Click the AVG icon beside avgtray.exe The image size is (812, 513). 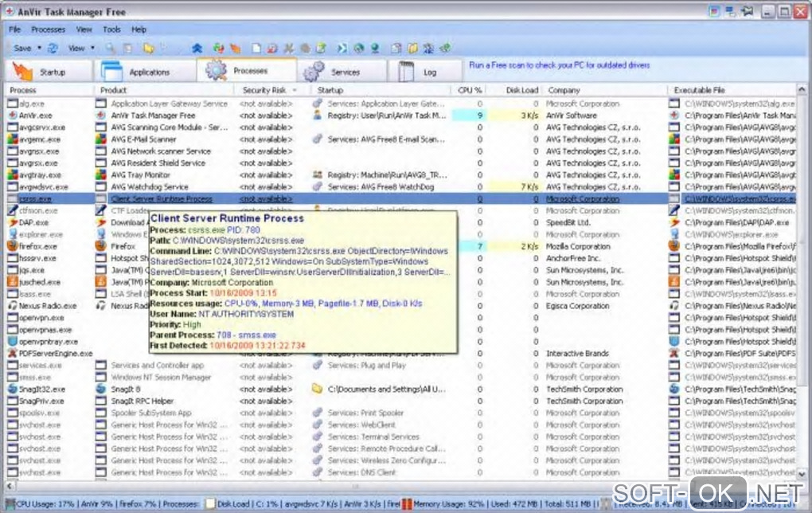point(13,174)
